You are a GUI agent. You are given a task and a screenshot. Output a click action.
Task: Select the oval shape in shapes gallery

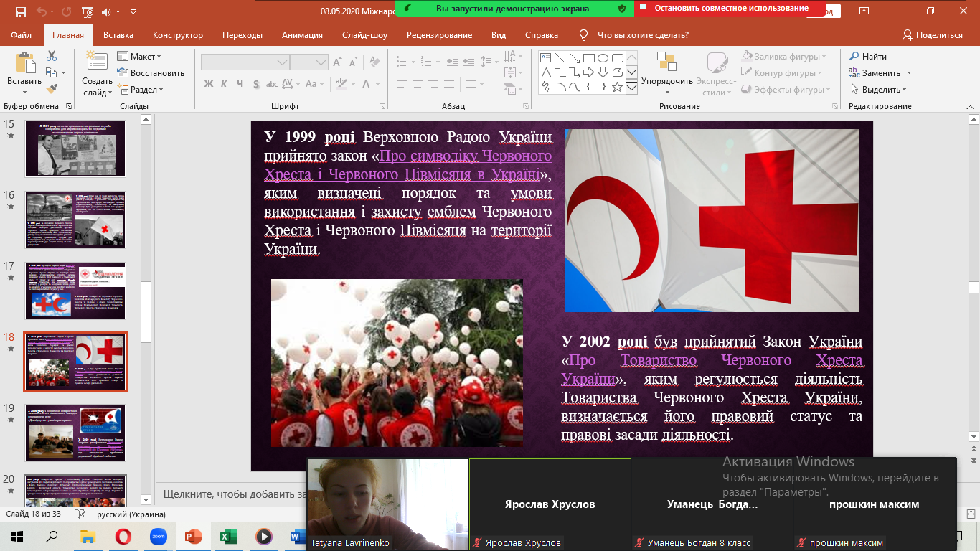pos(603,58)
